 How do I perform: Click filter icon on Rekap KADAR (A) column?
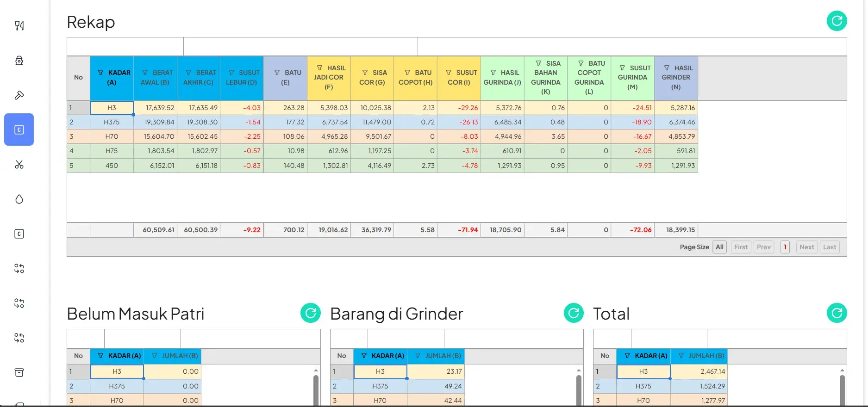tap(100, 73)
